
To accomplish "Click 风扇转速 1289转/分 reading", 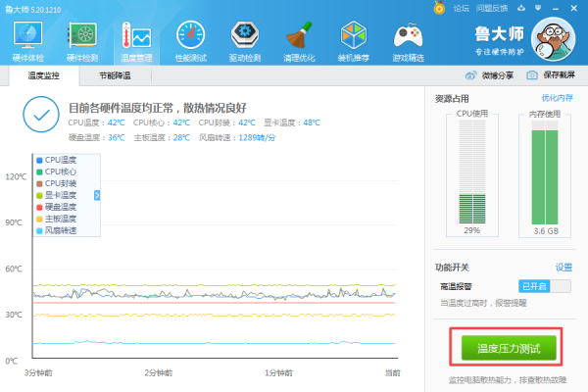I will [237, 137].
